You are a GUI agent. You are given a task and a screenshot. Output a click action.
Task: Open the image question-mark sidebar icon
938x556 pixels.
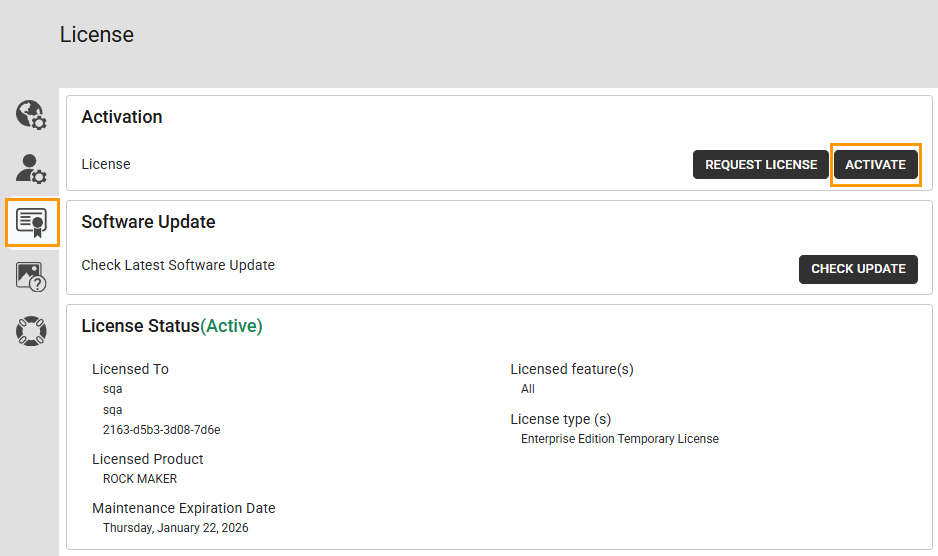pos(31,276)
